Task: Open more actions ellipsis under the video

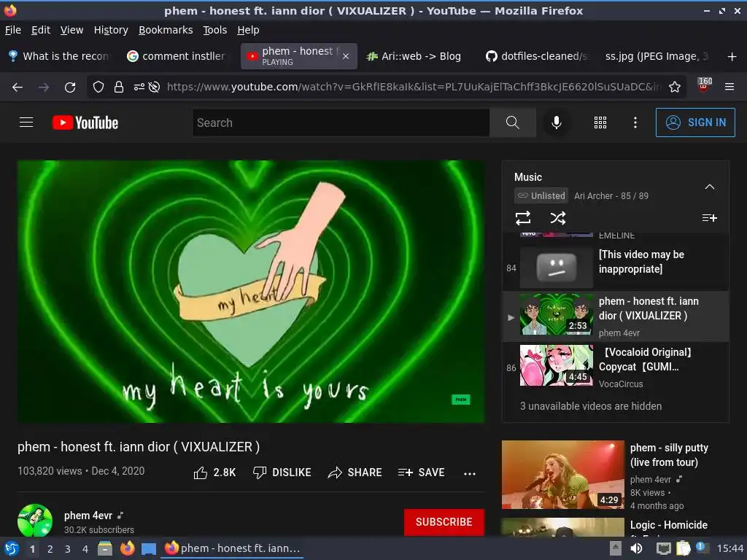Action: (470, 473)
